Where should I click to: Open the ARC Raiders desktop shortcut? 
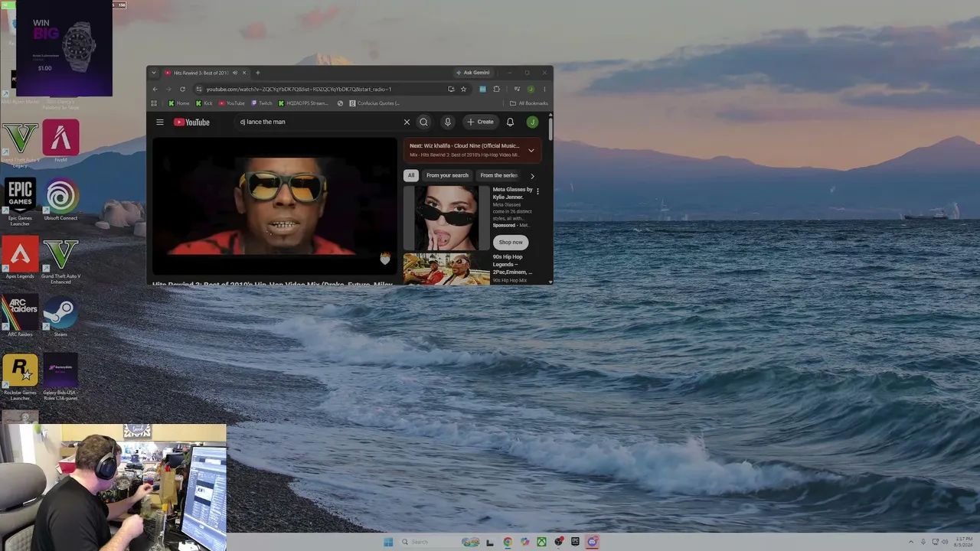20,316
